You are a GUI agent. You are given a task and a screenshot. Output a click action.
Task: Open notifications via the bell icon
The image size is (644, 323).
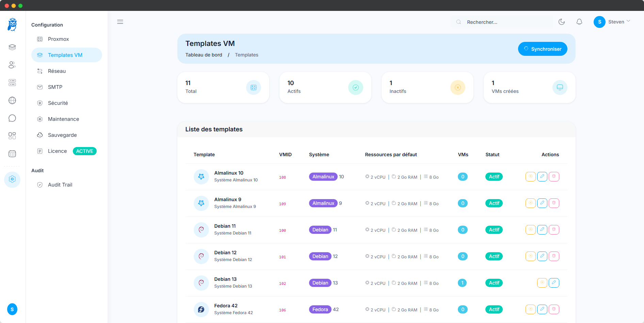(579, 22)
